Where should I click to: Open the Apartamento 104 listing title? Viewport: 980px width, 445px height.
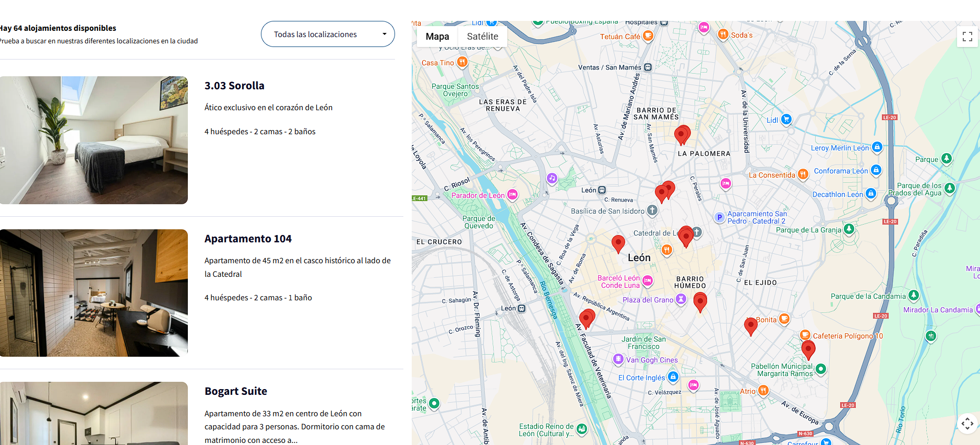(248, 239)
